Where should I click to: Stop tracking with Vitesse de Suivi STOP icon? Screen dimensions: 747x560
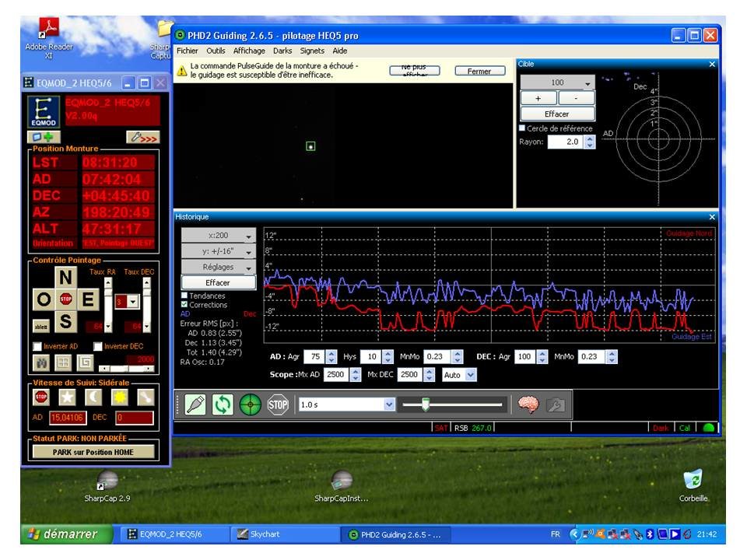[x=41, y=397]
